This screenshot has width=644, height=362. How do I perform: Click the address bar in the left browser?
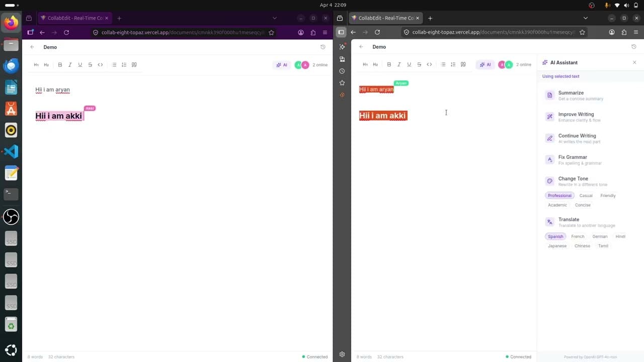[184, 32]
